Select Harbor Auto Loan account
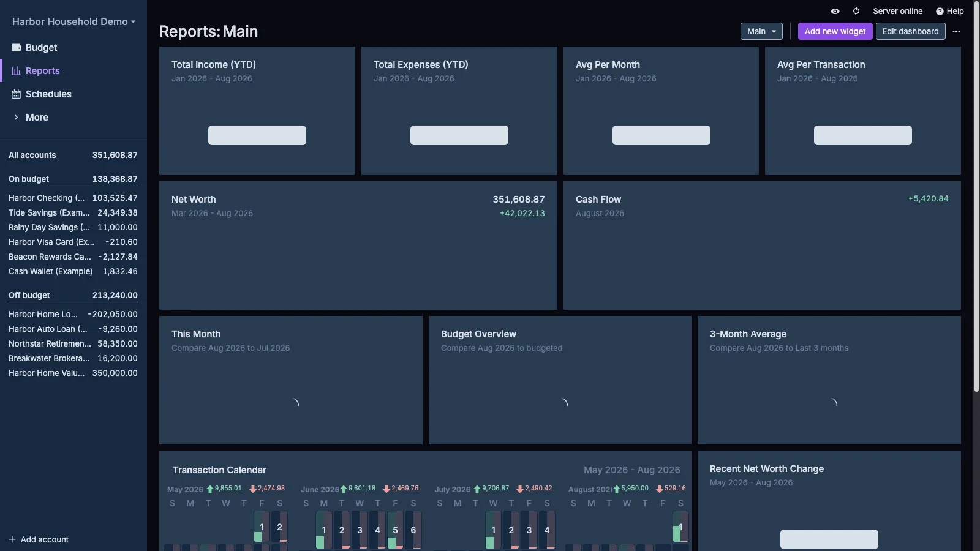This screenshot has width=980, height=551. click(x=73, y=329)
